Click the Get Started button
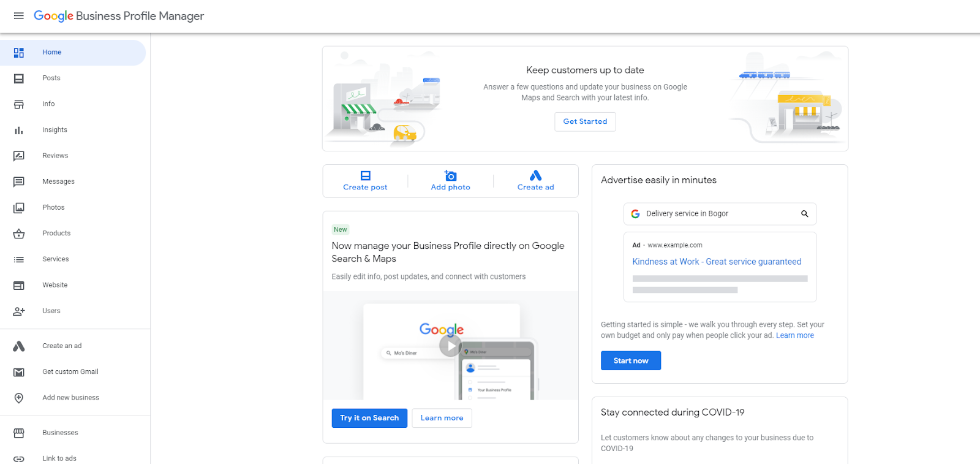Screen dimensions: 980x464 586,122
